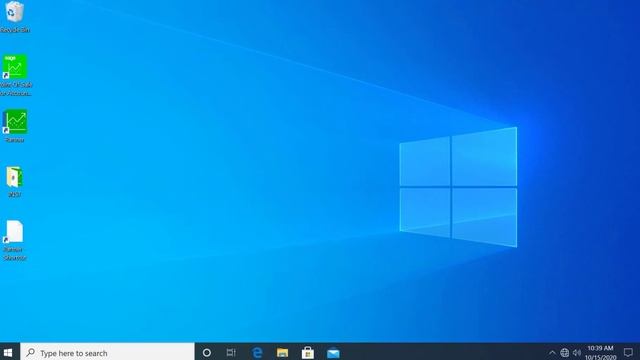The width and height of the screenshot is (640, 360).
Task: Open File Explorer from the taskbar
Action: [x=282, y=353]
